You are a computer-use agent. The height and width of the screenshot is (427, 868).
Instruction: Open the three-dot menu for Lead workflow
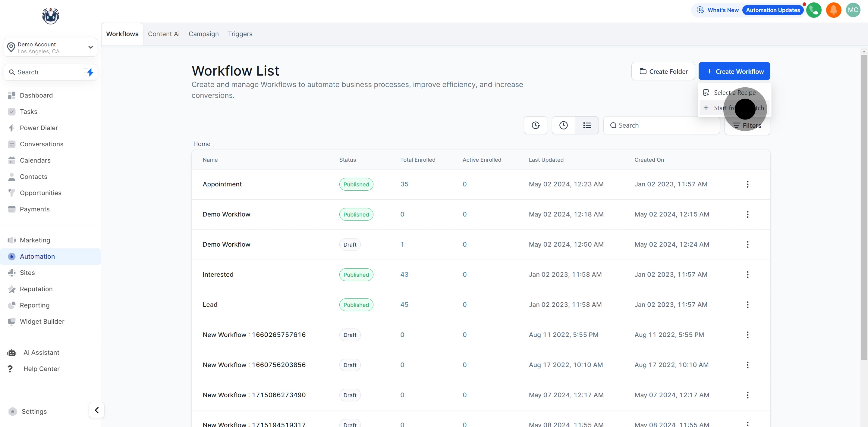coord(747,305)
